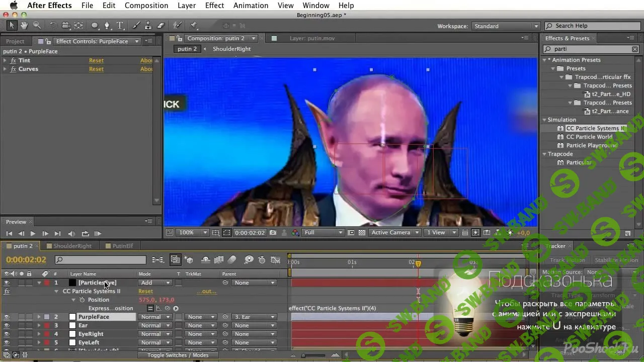Screen dimensions: 644x362
Task: Hide the PurpleFace layer visibility
Action: coord(7,317)
